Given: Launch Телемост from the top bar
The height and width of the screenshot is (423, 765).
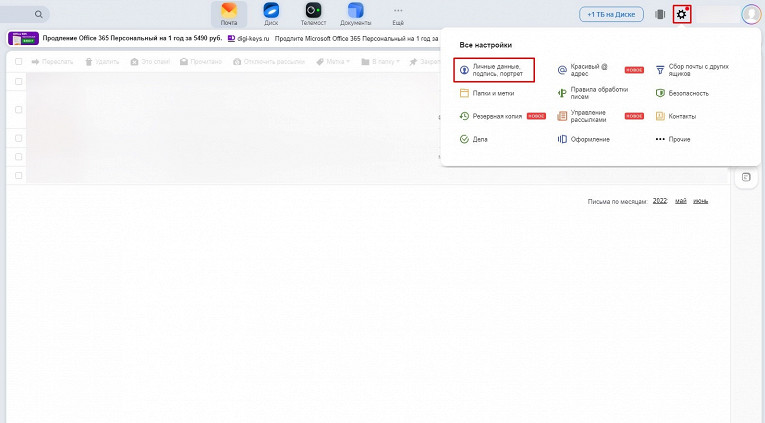Looking at the screenshot, I should [313, 14].
